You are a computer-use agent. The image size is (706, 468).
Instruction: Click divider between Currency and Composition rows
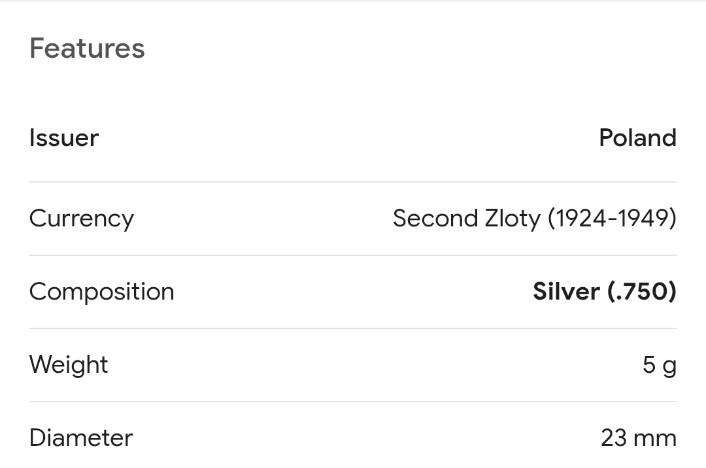[x=353, y=255]
